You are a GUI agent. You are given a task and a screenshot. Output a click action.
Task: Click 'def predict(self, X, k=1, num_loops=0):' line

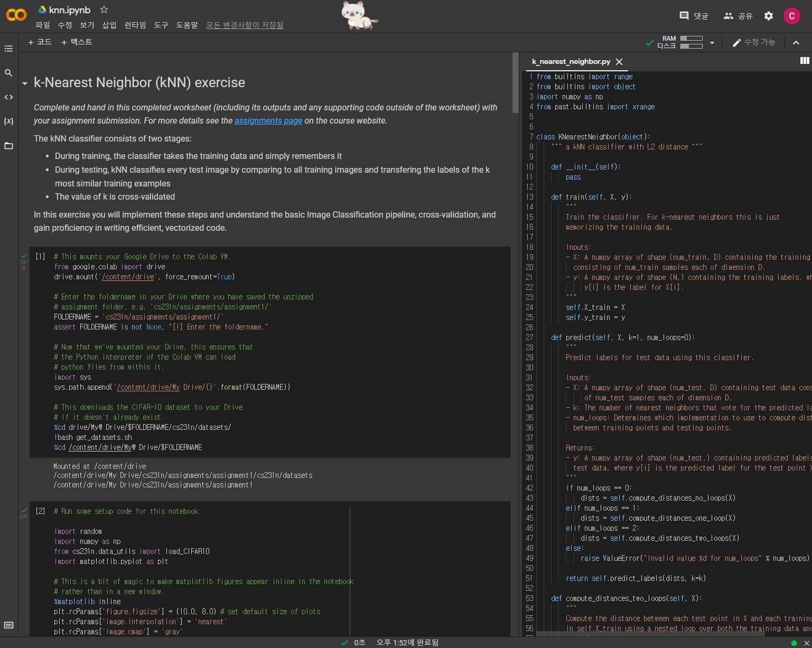pyautogui.click(x=623, y=337)
